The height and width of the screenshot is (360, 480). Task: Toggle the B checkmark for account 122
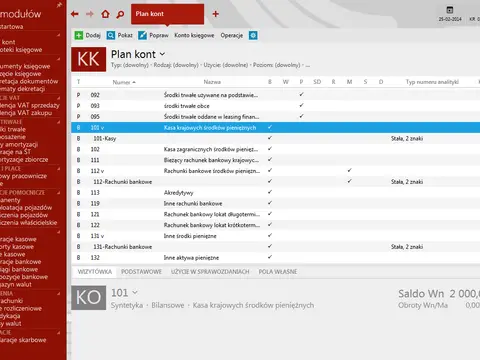tap(270, 225)
